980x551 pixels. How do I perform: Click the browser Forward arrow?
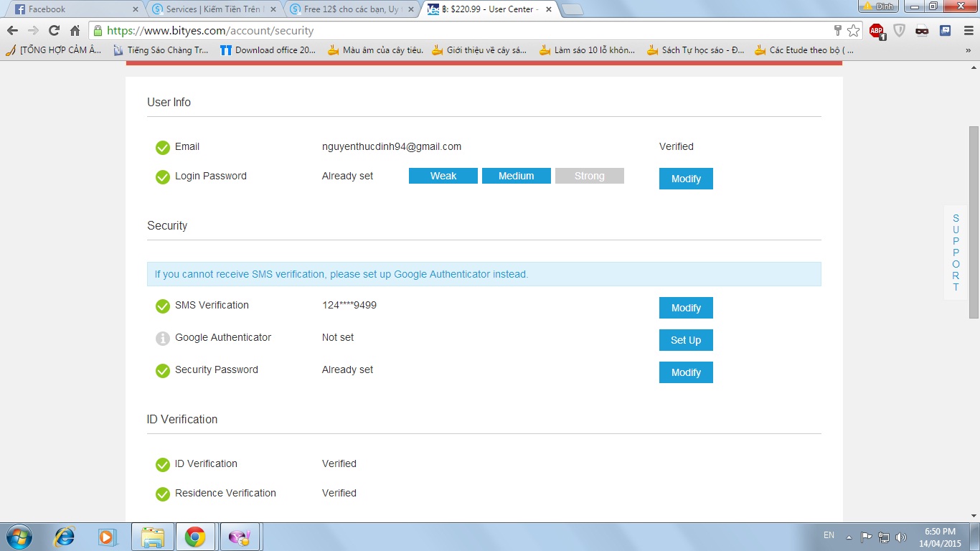coord(33,31)
